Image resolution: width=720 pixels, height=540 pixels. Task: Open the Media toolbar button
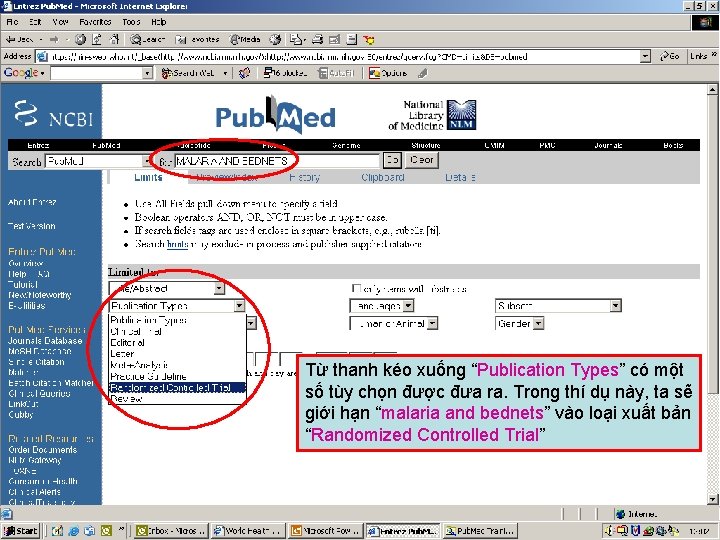tap(245, 39)
